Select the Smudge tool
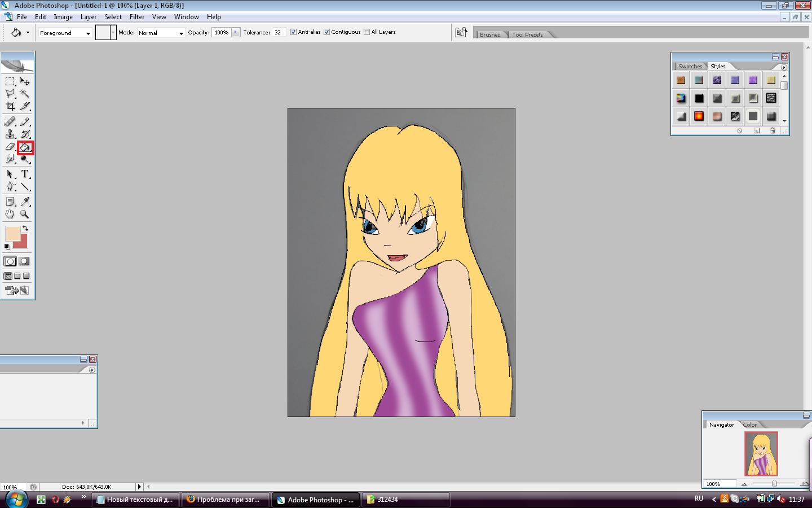This screenshot has width=812, height=508. pos(10,159)
